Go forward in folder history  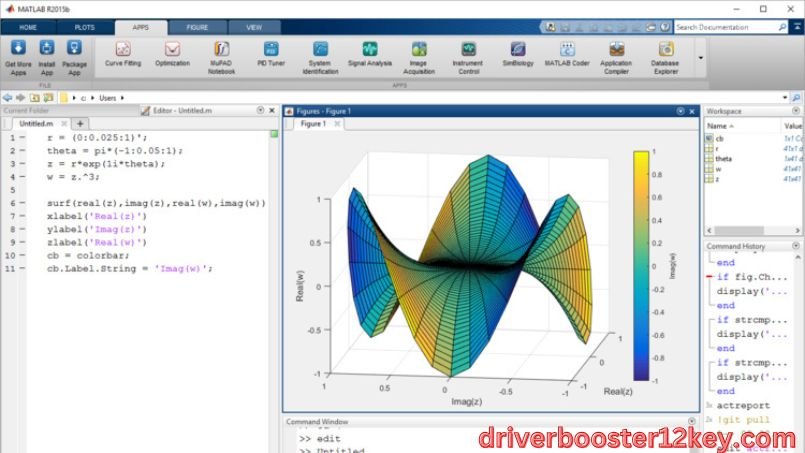pos(21,98)
